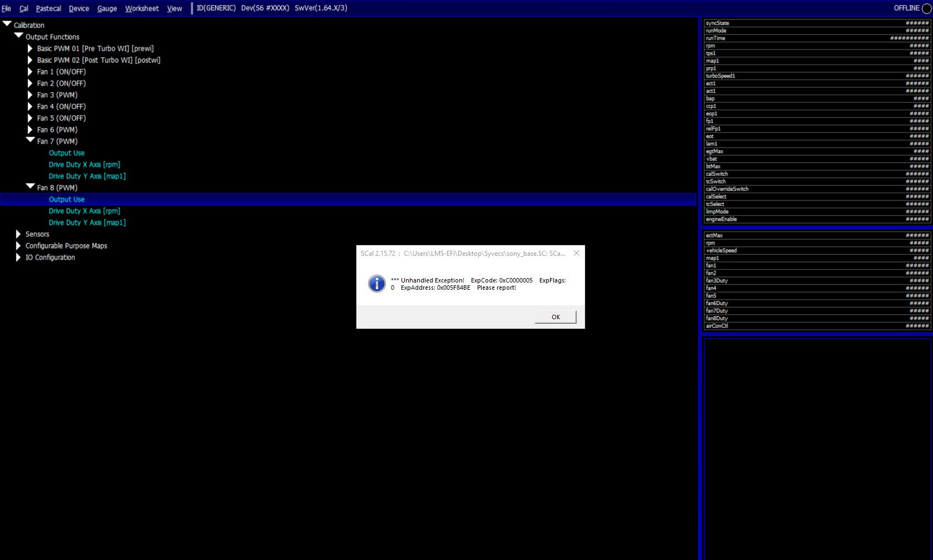Expand Configurable Purpose Maps node
Viewport: 933px width, 560px height.
click(x=18, y=246)
